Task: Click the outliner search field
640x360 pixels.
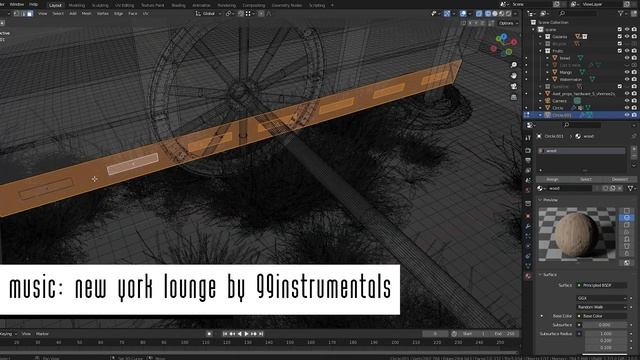Action: (578, 13)
